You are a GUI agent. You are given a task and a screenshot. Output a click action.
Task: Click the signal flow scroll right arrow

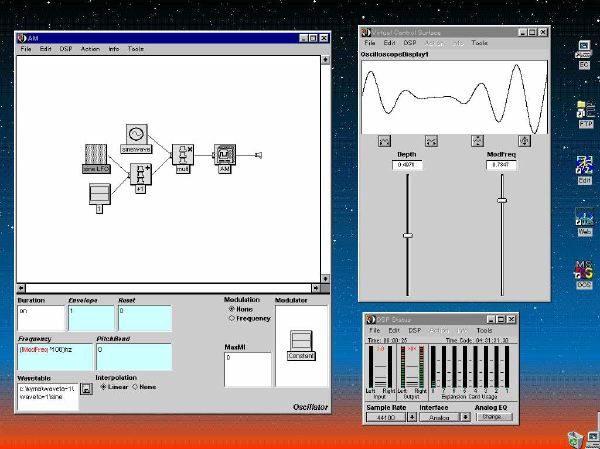tap(316, 288)
